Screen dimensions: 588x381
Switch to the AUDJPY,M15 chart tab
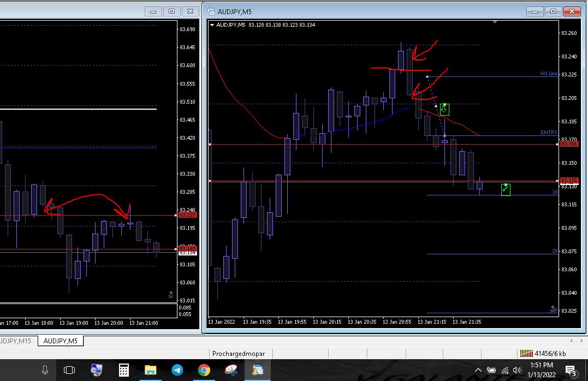[16, 341]
